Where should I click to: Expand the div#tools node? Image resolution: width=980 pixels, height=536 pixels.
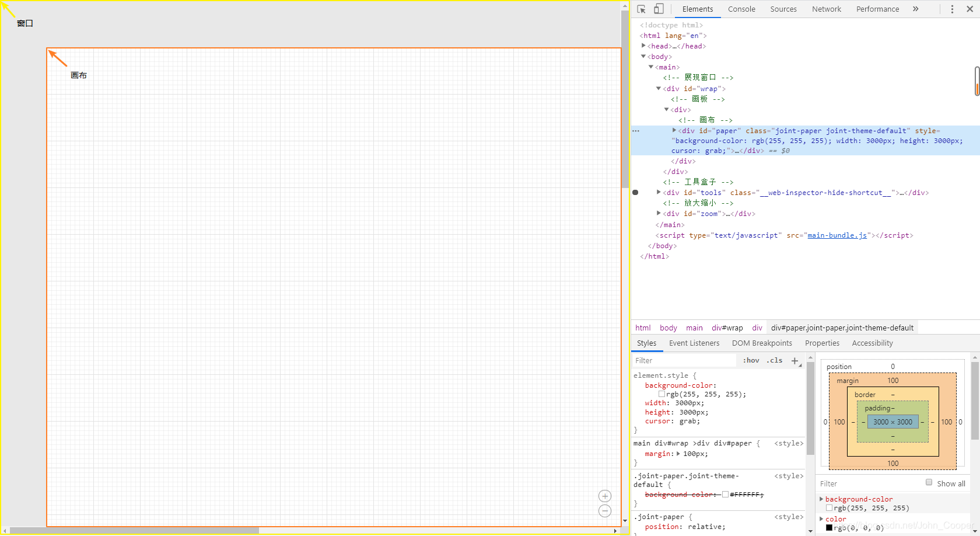click(x=659, y=192)
